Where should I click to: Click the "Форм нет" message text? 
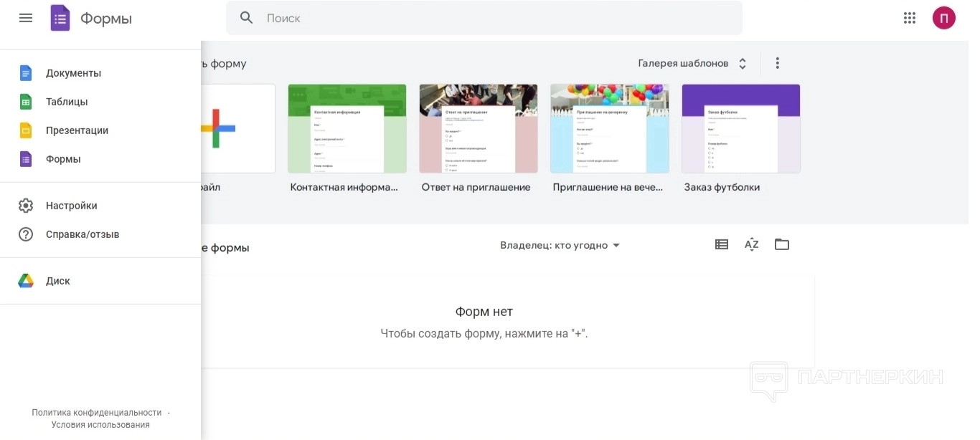484,312
